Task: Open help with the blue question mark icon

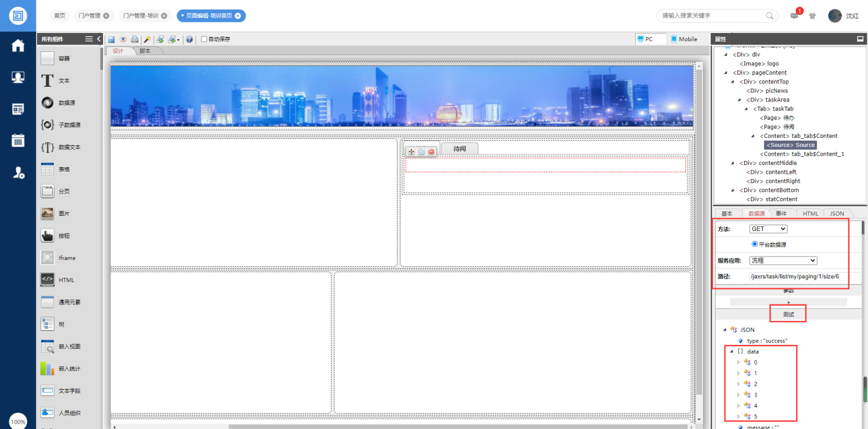Action: (x=189, y=39)
